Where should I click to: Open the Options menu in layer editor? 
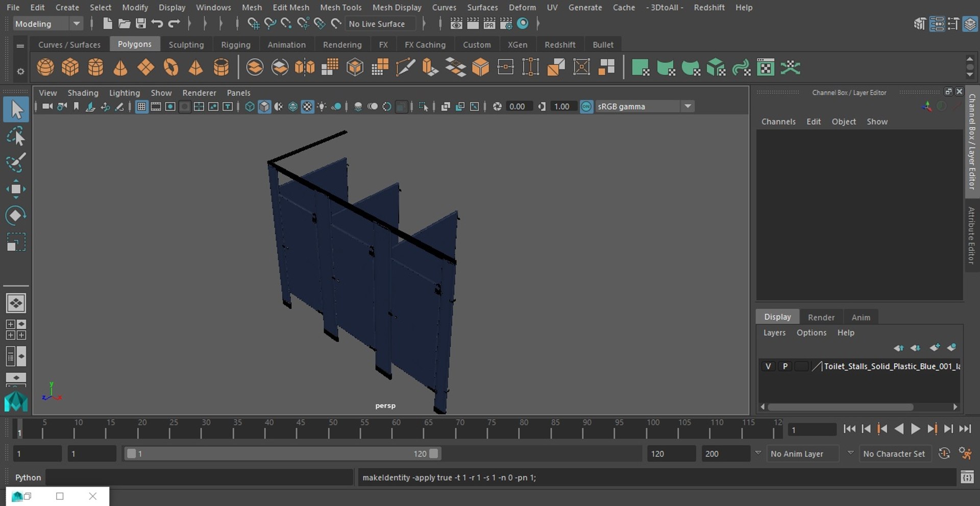point(811,332)
